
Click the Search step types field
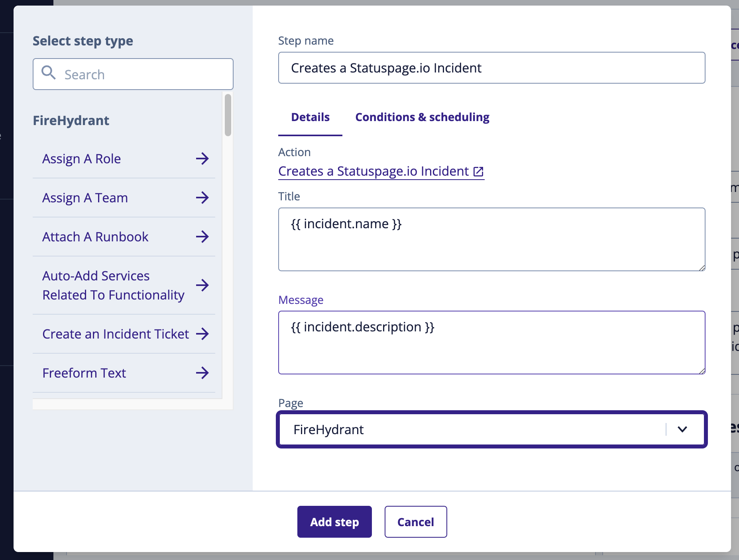click(132, 74)
